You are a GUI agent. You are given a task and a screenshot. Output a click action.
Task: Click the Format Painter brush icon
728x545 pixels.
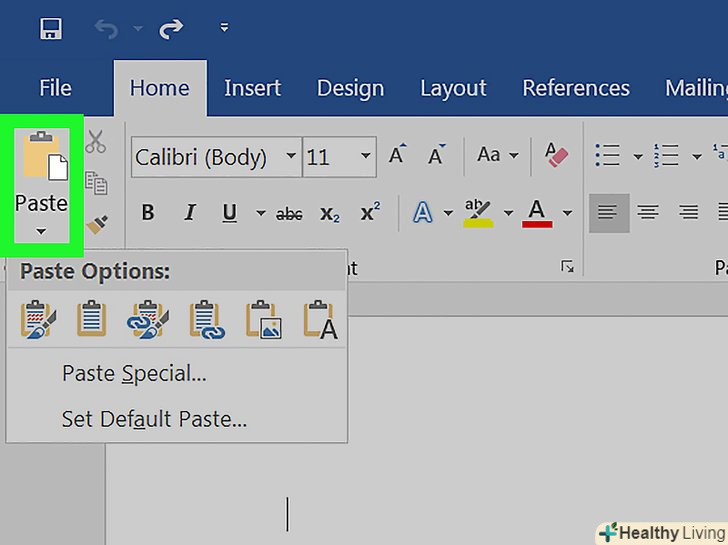click(x=96, y=225)
